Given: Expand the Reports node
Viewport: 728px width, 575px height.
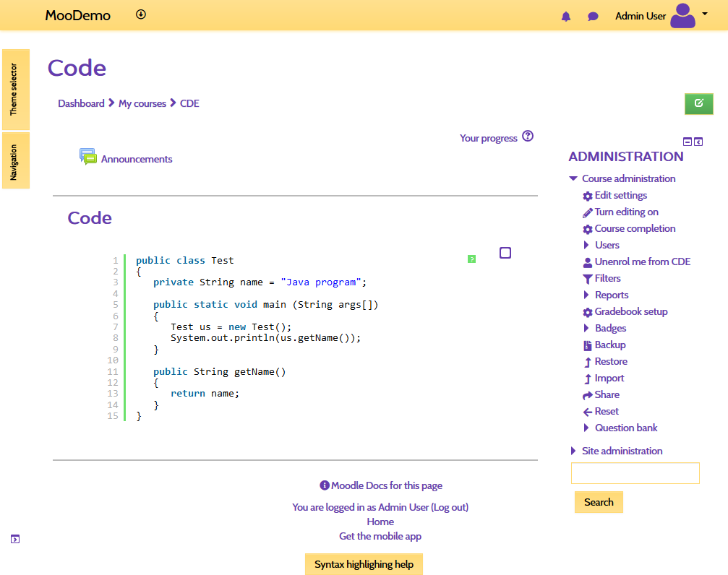Looking at the screenshot, I should (x=586, y=295).
